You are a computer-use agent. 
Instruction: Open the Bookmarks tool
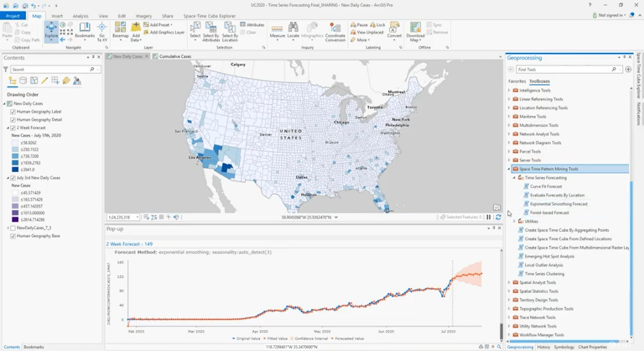pos(85,31)
